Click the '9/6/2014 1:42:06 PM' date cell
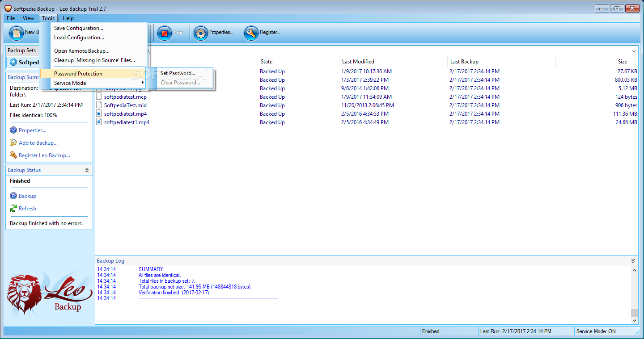Screen dimensions: 644x339 365,88
